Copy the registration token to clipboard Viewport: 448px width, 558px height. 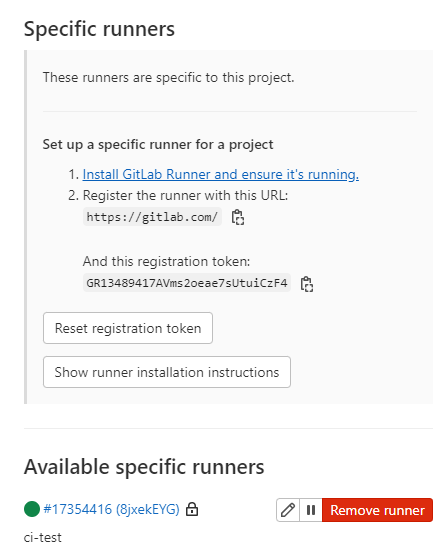[x=307, y=284]
